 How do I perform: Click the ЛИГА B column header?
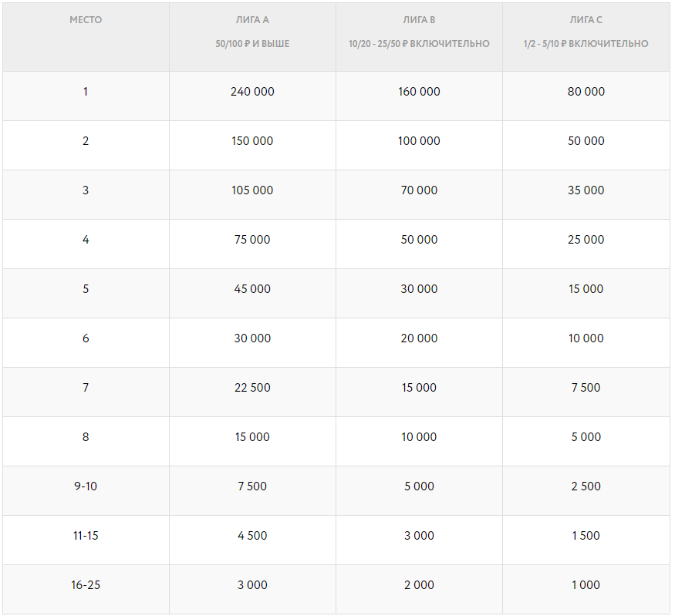pos(419,20)
